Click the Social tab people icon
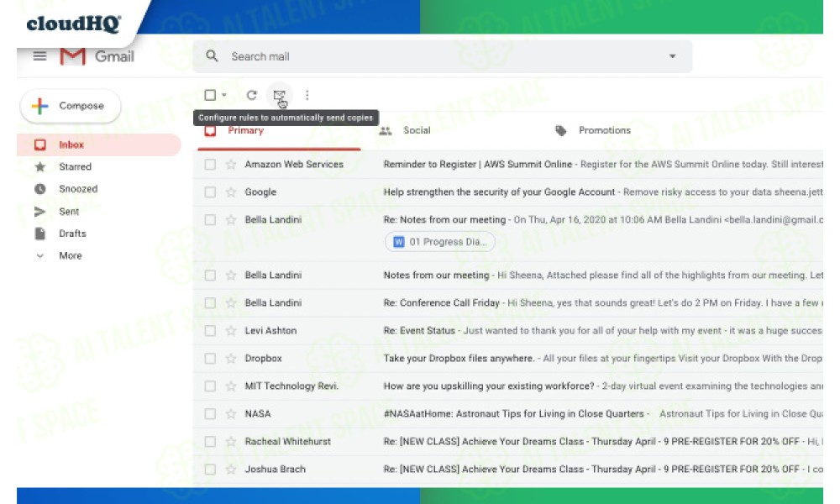Viewport: 840px width, 504px height. [x=386, y=131]
